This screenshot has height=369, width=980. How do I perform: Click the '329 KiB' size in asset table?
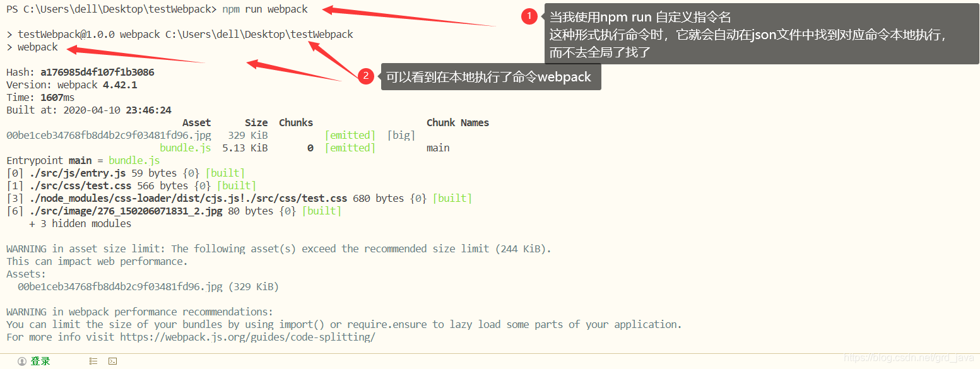[x=248, y=135]
